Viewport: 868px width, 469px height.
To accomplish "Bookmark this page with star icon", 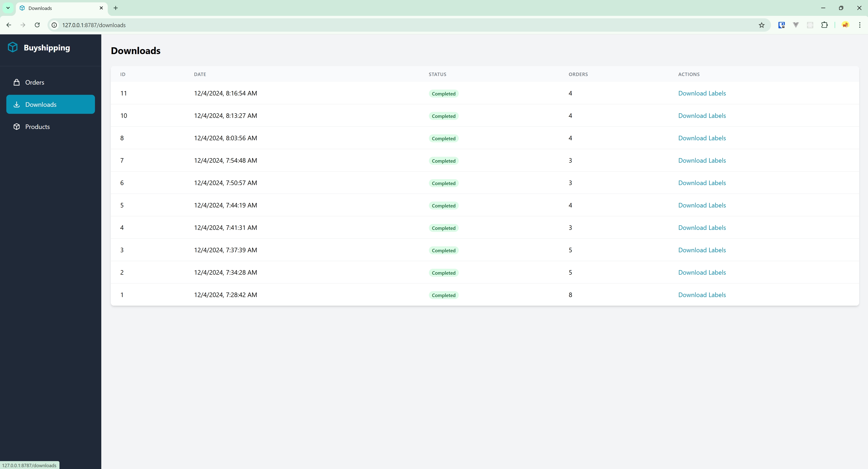I will click(x=761, y=25).
